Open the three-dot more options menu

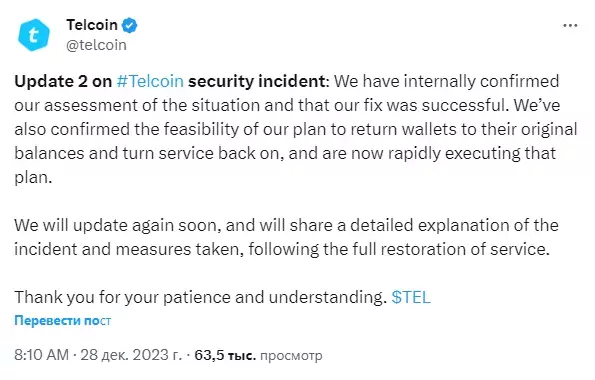tap(570, 25)
